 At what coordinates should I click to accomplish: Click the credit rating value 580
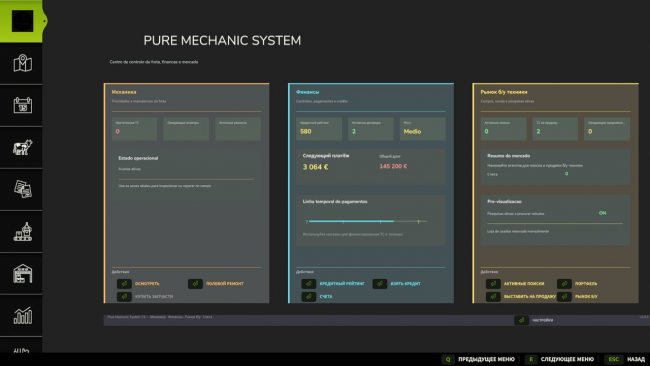coord(306,131)
